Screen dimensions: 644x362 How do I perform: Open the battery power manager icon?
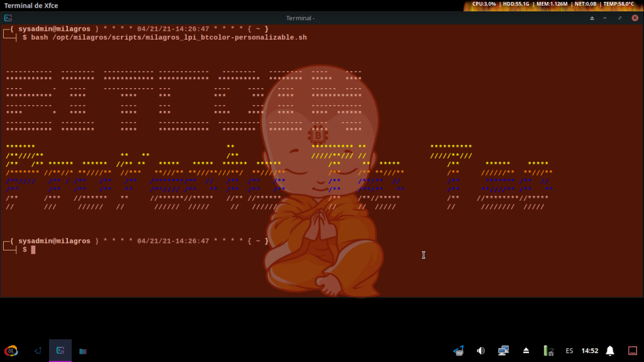(548, 350)
